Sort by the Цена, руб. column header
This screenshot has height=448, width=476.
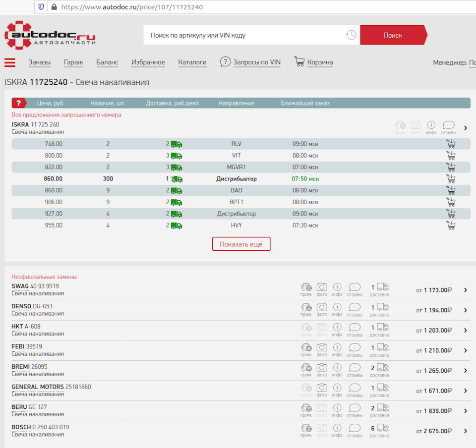point(51,103)
